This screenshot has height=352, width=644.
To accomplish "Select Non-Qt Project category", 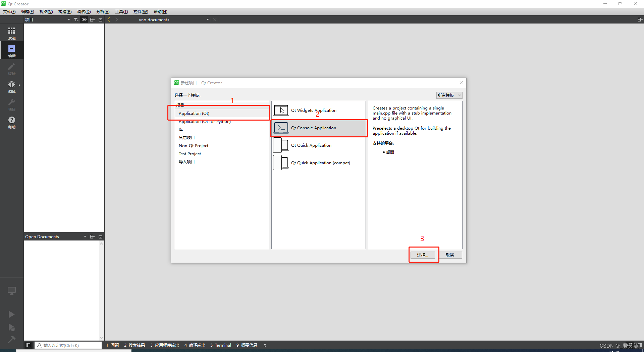I will click(222, 146).
